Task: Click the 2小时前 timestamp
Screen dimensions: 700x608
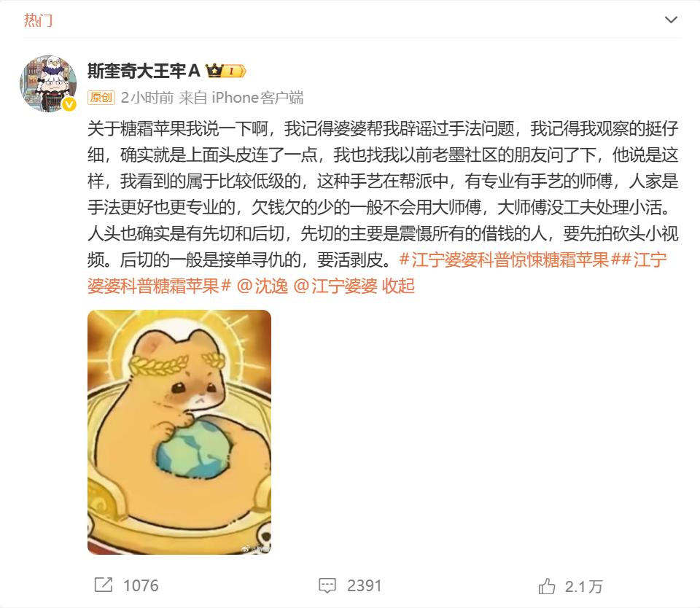Action: click(147, 97)
